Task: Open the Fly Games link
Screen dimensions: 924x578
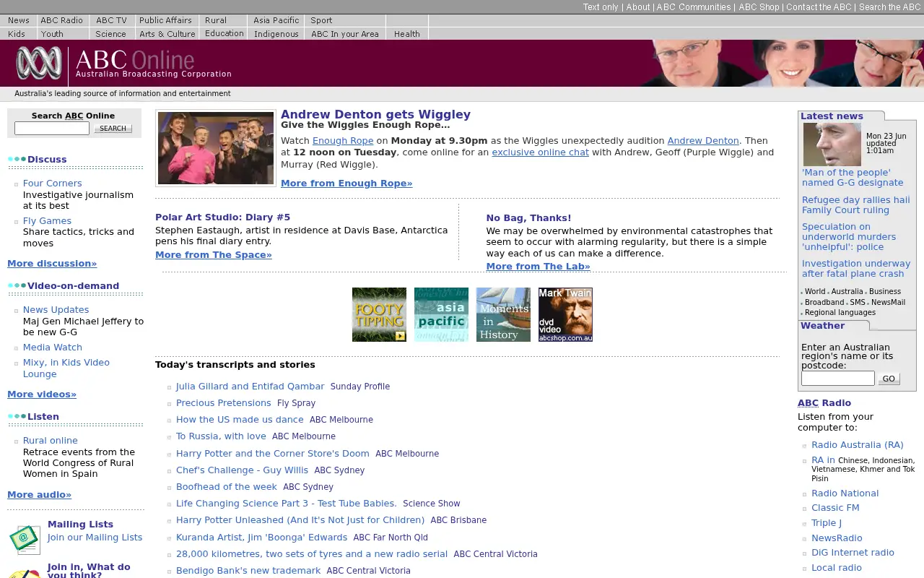Action: (x=47, y=221)
